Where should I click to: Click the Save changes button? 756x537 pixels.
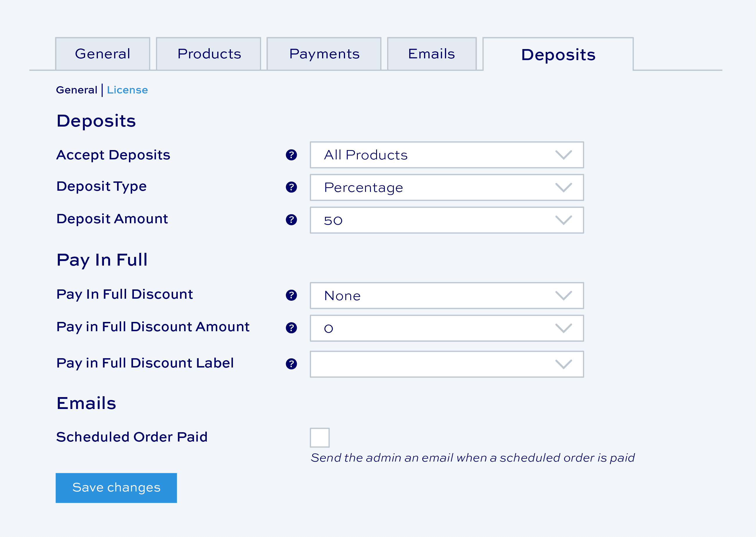(x=116, y=488)
